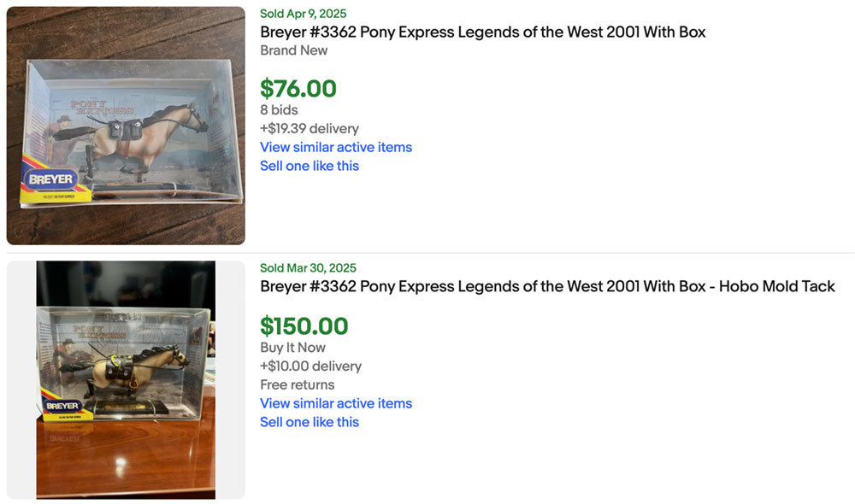Click View similar active items under $76.00 listing

336,147
